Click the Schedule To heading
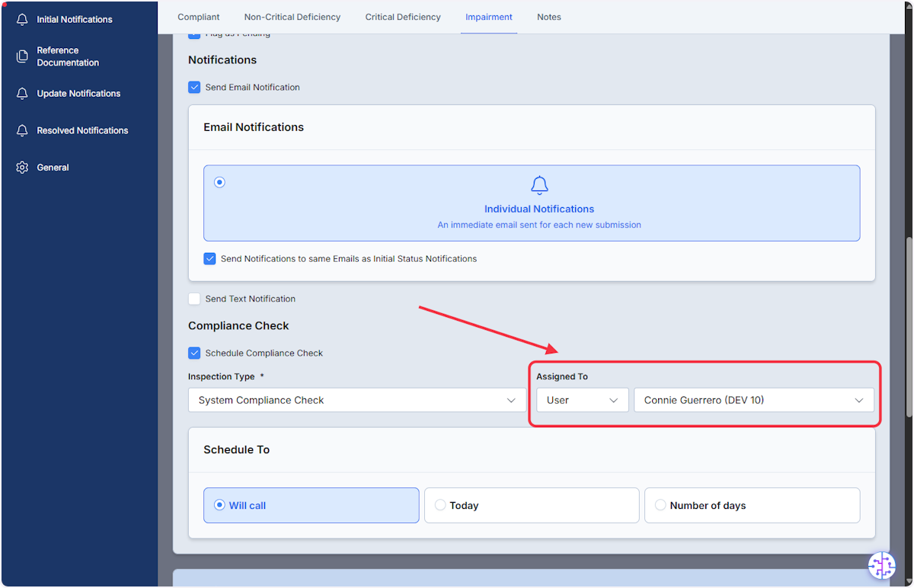Viewport: 914px width, 588px height. point(236,450)
